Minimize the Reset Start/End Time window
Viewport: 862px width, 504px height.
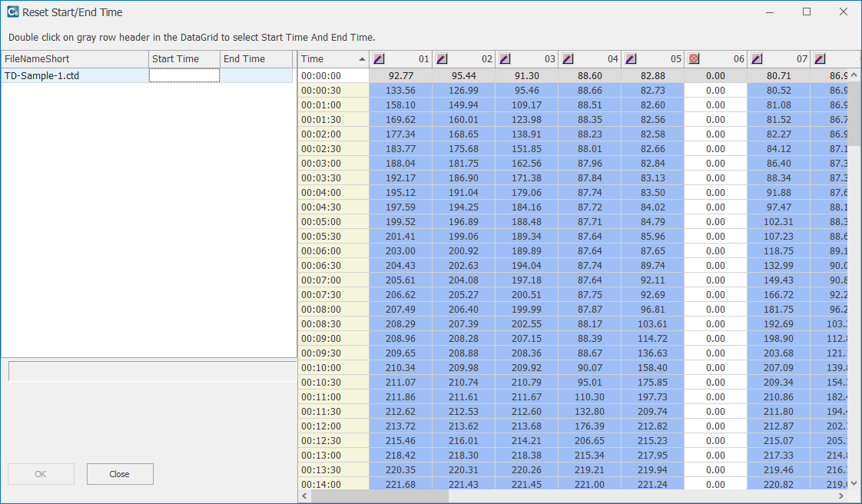point(771,12)
